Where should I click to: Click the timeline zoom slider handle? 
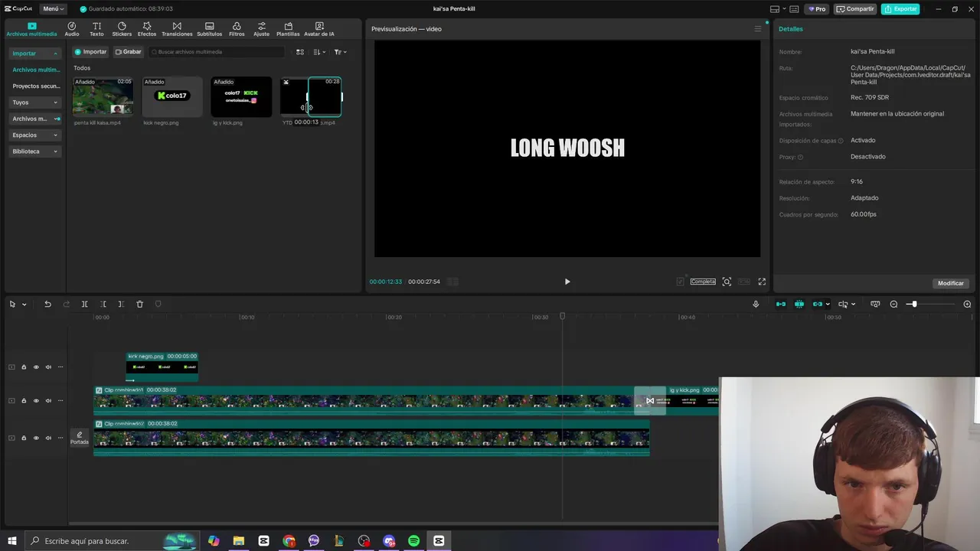(913, 304)
